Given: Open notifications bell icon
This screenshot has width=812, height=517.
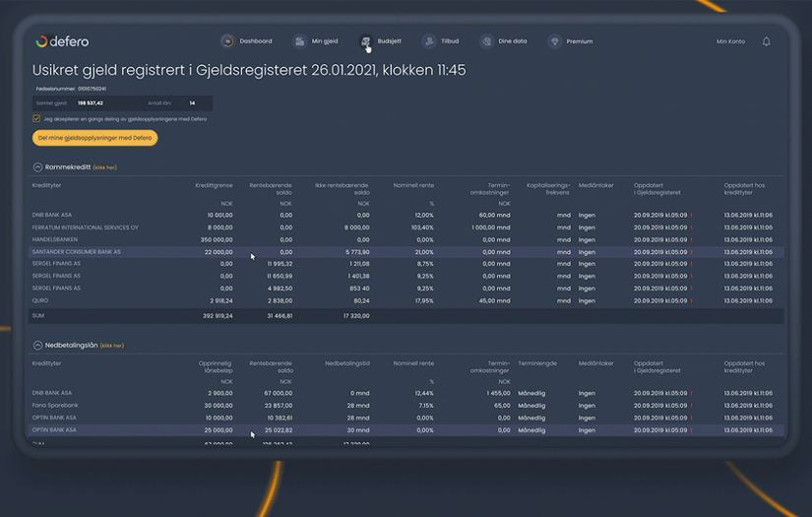Looking at the screenshot, I should tap(766, 41).
